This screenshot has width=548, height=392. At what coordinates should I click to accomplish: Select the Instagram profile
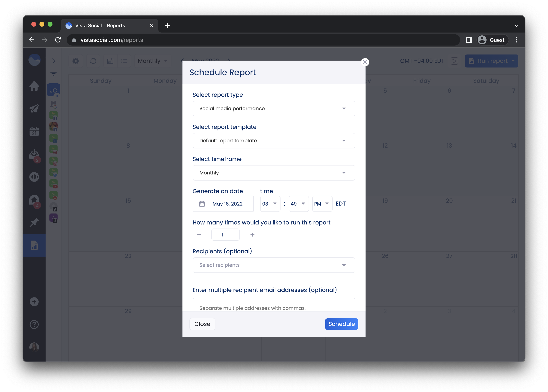[53, 161]
